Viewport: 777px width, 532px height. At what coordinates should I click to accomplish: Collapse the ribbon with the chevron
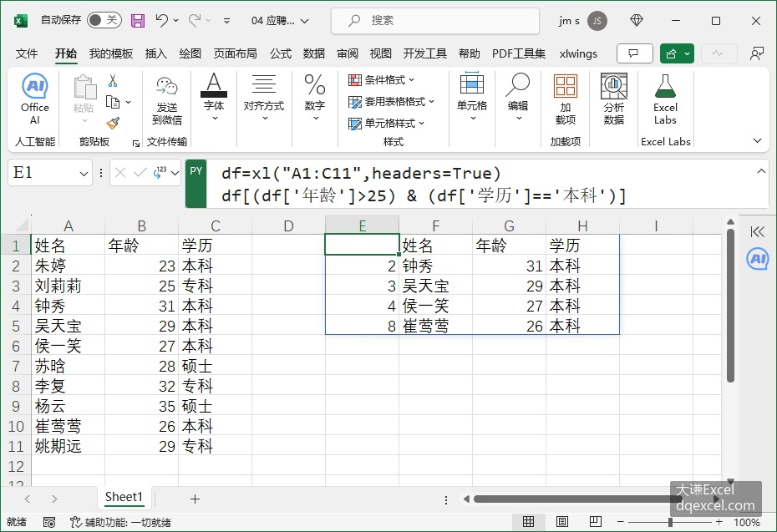(x=757, y=140)
